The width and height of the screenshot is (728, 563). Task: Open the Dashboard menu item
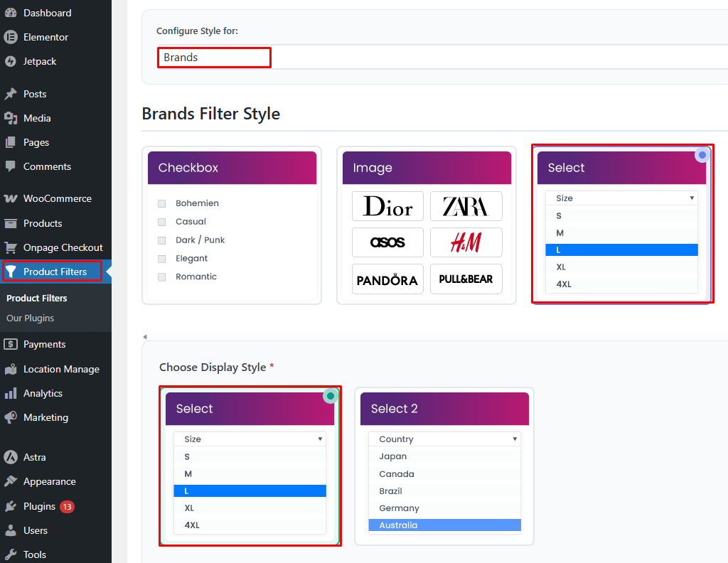(55, 13)
